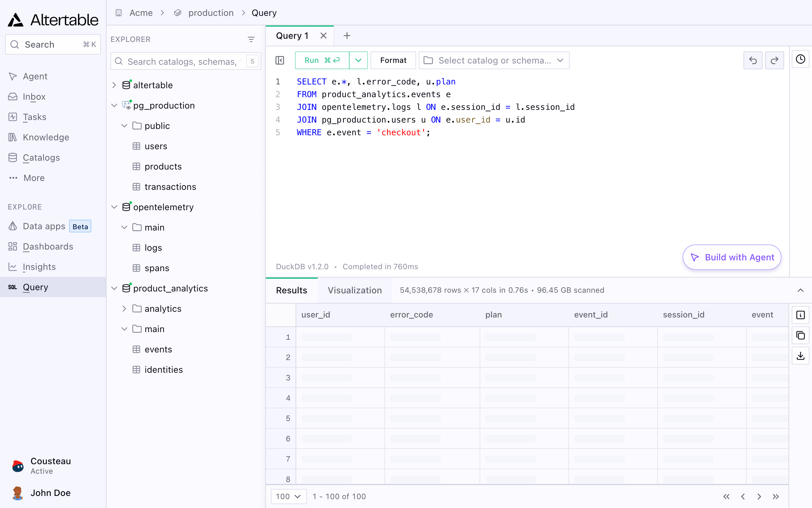Open the Knowledge section
Screen dimensions: 812x508
[53, 137]
